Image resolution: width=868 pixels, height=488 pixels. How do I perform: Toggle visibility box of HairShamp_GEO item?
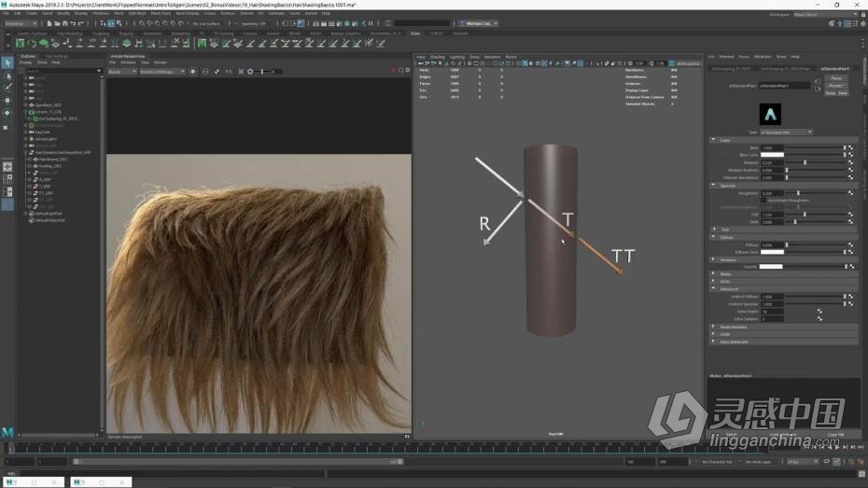click(27, 159)
